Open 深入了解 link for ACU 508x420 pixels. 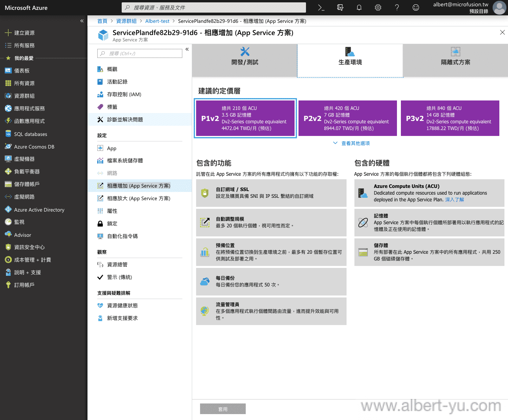pos(454,200)
